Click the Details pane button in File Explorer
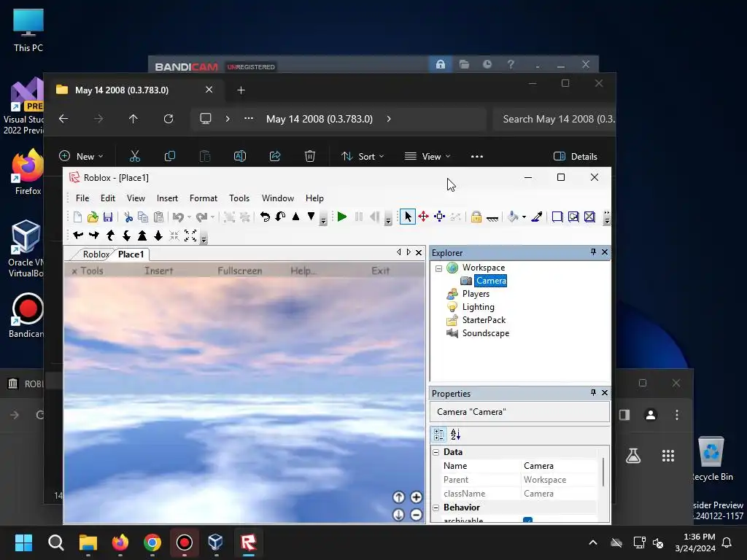The image size is (747, 560). pos(576,156)
